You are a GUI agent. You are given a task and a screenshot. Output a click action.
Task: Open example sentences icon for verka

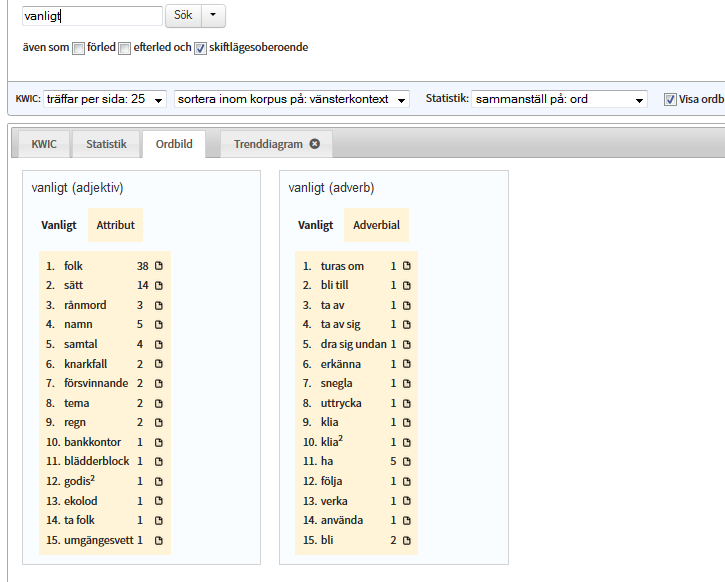coord(407,501)
